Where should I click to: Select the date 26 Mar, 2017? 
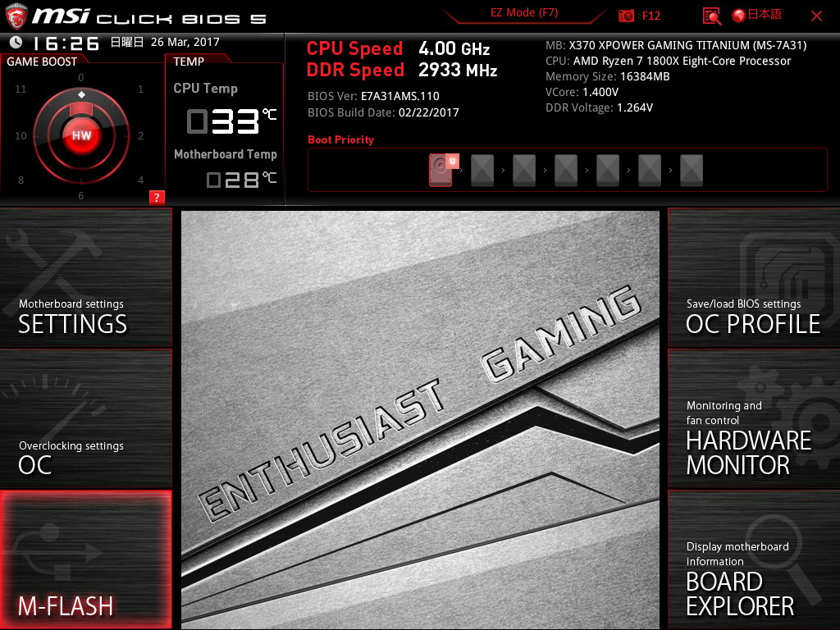(x=185, y=42)
